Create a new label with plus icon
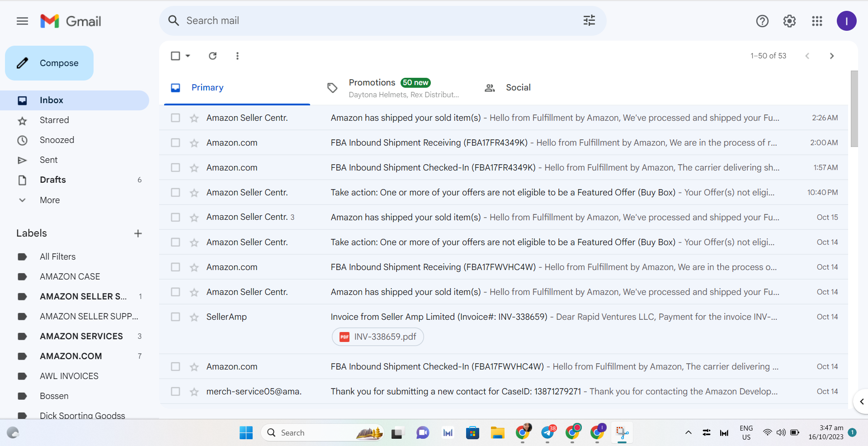 click(138, 233)
